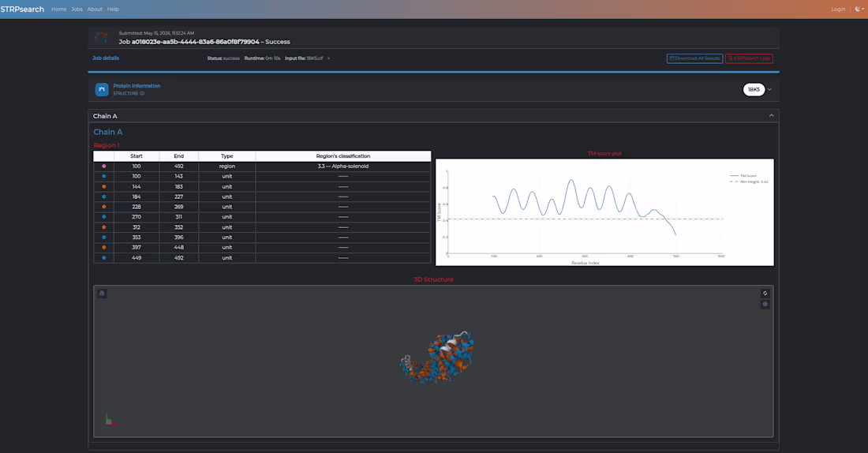Image resolution: width=868 pixels, height=453 pixels.
Task: Click the reset view icon in the 3D viewer
Action: [765, 294]
